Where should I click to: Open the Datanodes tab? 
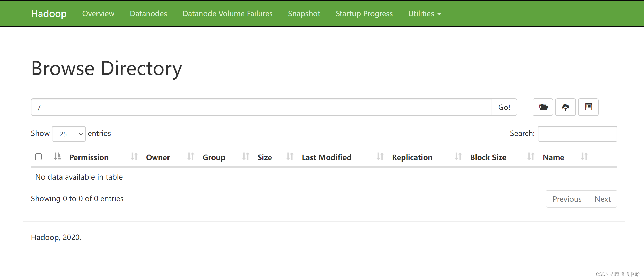pos(148,14)
